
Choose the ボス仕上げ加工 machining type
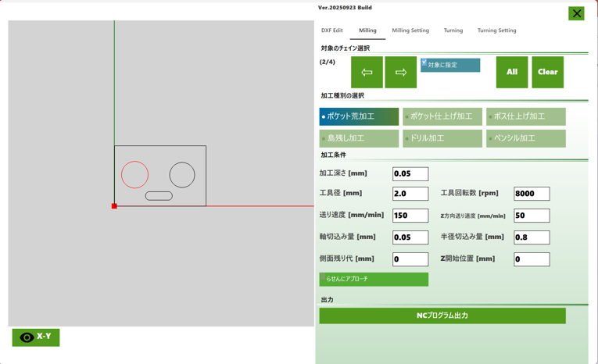525,116
